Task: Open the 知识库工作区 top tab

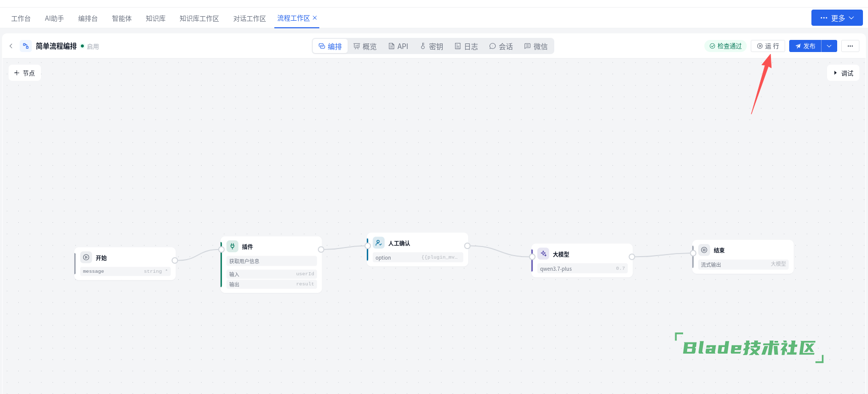Action: pos(199,19)
